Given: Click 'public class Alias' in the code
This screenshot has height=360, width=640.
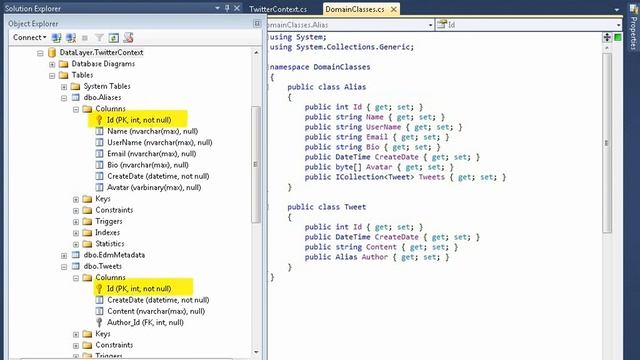Looking at the screenshot, I should click(327, 87).
